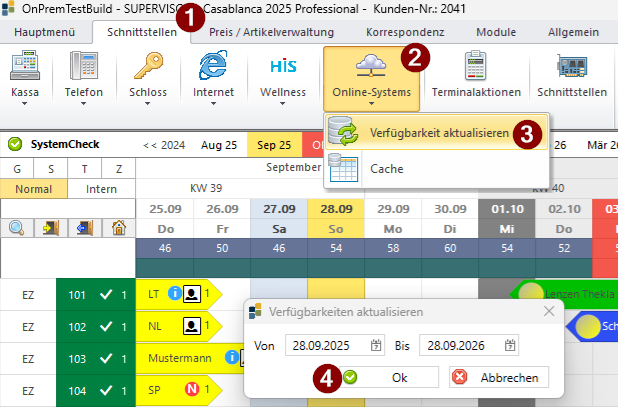Open the Von date picker calendar
The height and width of the screenshot is (407, 618).
[376, 345]
